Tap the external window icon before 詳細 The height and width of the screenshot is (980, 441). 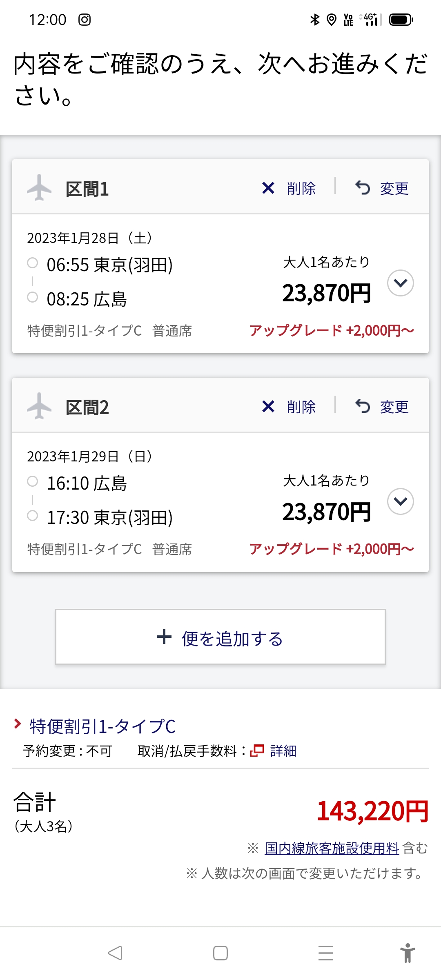257,751
